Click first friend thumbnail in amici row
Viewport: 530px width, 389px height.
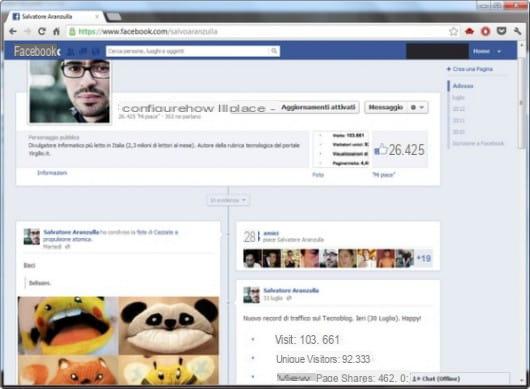pyautogui.click(x=252, y=259)
